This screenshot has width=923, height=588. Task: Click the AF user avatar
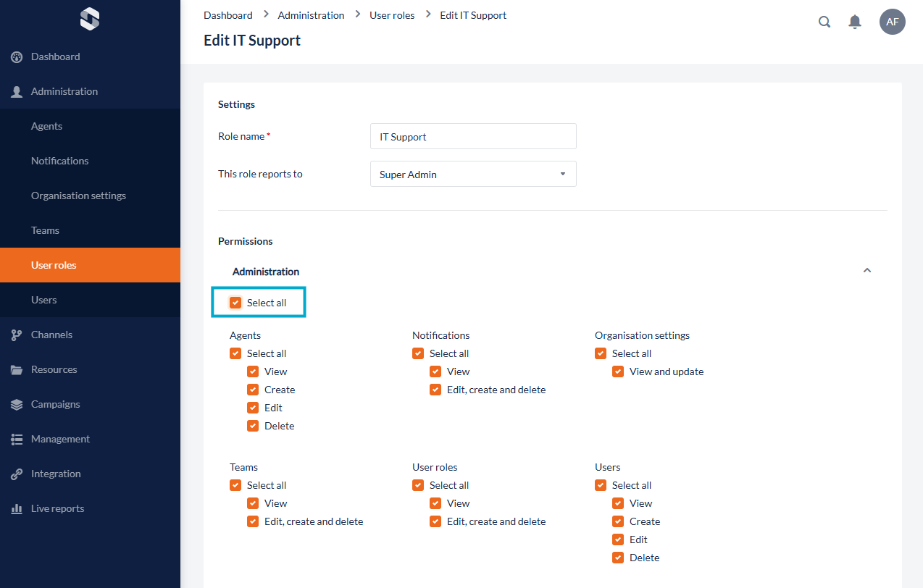coord(892,22)
